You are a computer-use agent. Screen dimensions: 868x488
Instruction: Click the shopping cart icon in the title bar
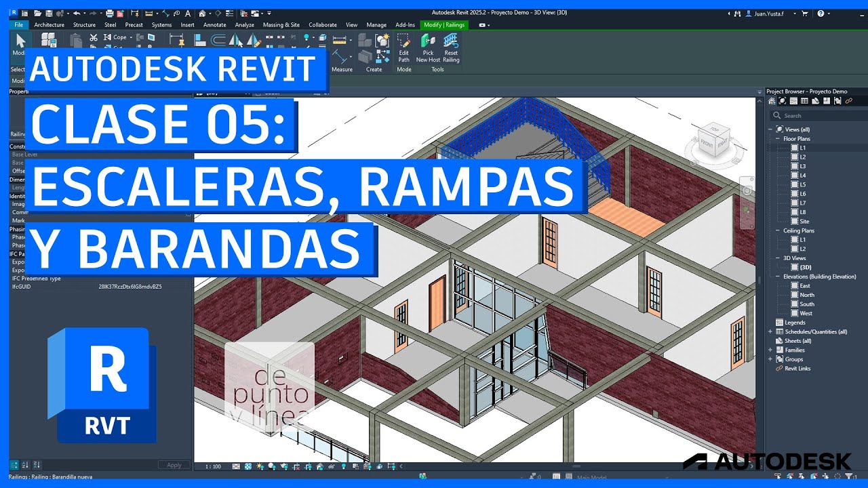(805, 13)
